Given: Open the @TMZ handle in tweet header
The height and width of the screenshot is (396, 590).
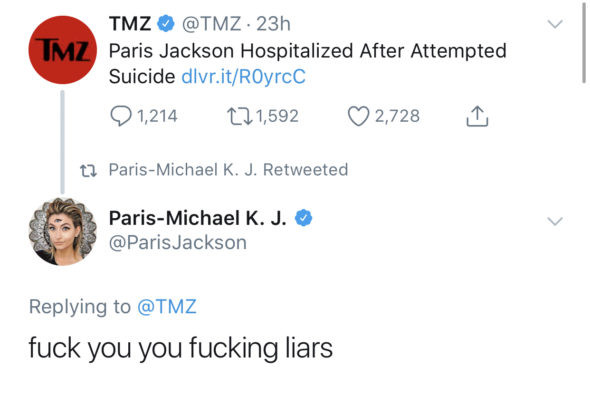Looking at the screenshot, I should click(211, 24).
